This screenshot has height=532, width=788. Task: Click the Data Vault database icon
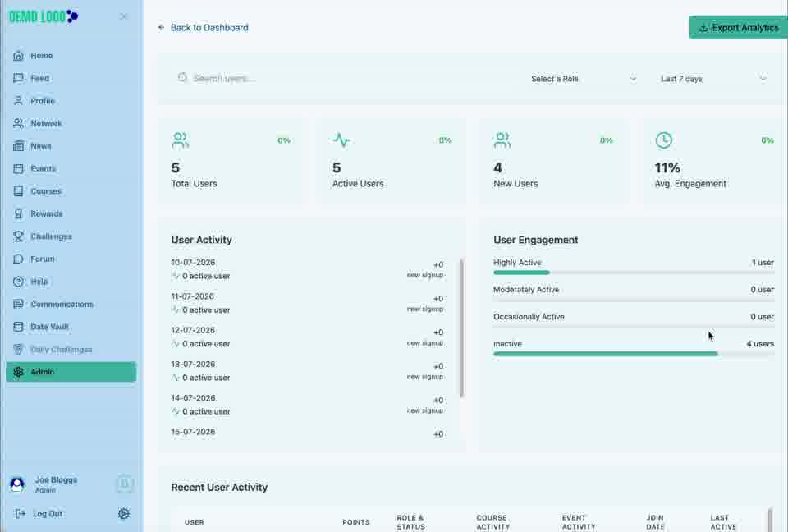pos(18,327)
